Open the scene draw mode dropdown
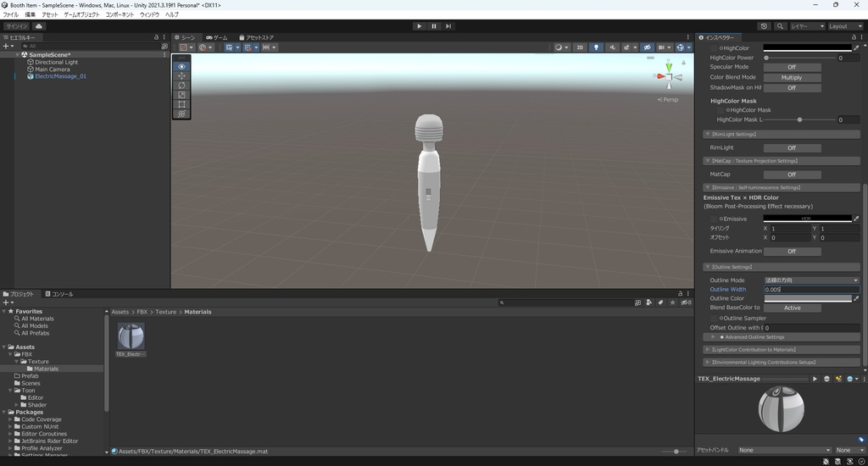 561,47
